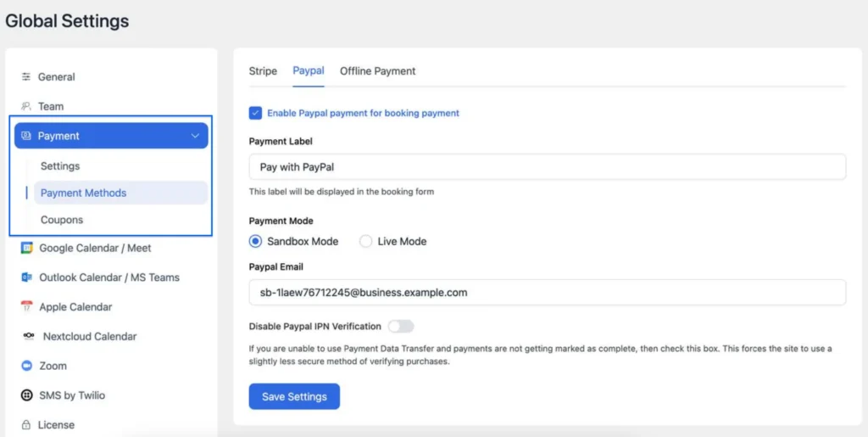Select Sandbox Mode radio button

tap(255, 242)
